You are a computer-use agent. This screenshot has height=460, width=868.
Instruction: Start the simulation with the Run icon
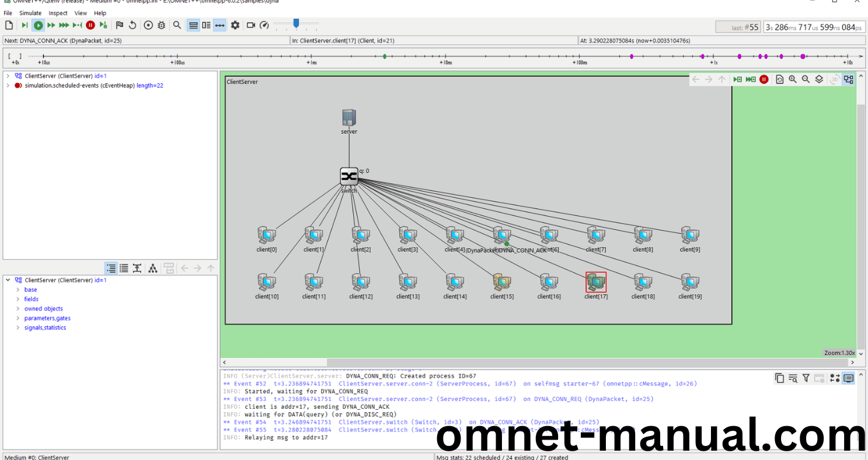38,25
